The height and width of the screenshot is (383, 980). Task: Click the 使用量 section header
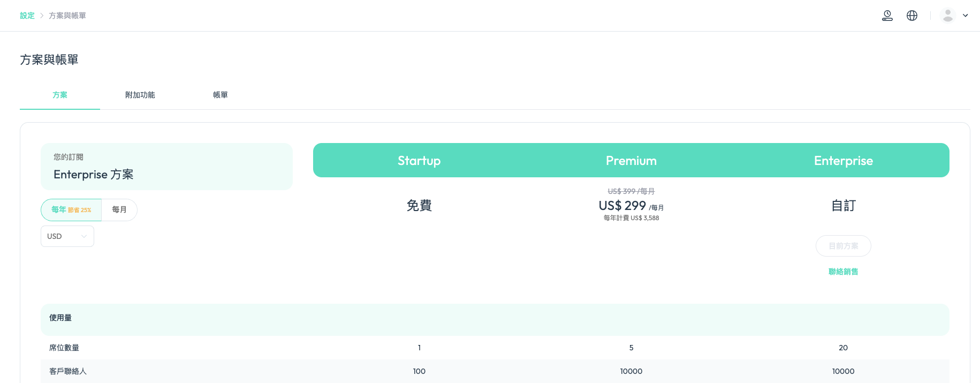(495, 318)
